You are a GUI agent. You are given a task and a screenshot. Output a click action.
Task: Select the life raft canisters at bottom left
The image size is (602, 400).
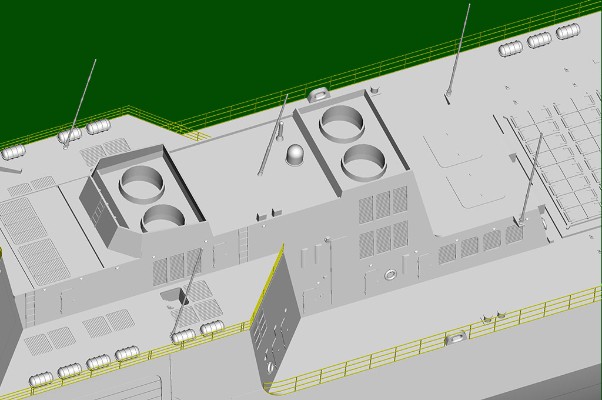click(x=85, y=364)
